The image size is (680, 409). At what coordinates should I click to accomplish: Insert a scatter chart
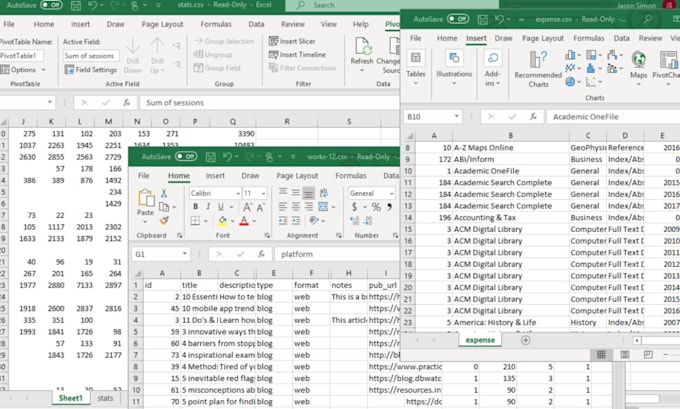coord(593,82)
